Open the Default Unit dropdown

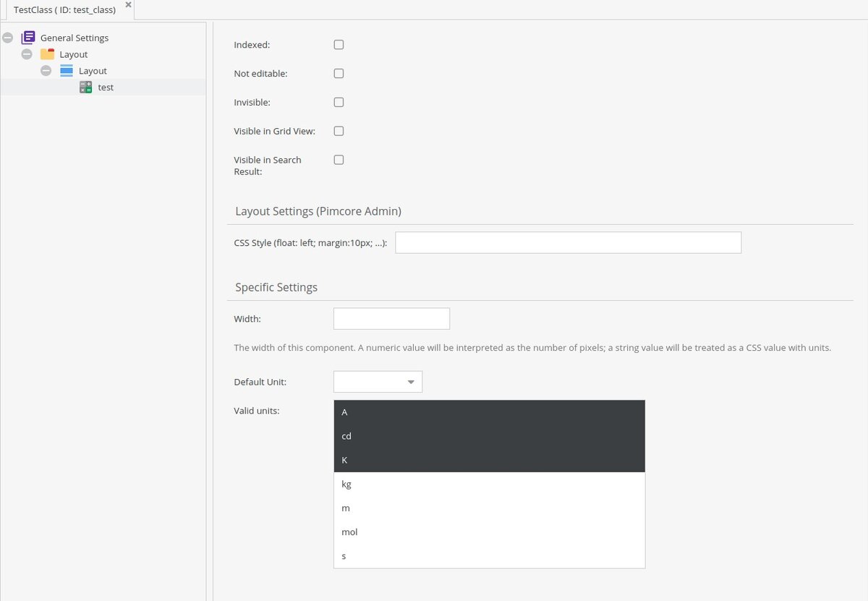click(411, 381)
